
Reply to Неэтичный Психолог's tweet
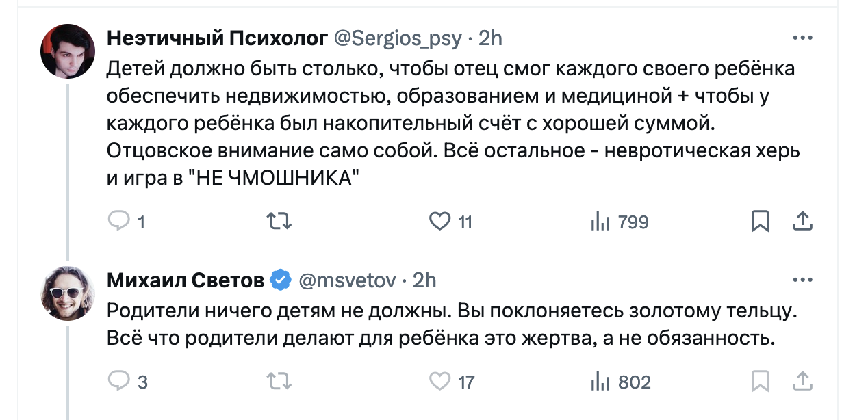[x=120, y=221]
